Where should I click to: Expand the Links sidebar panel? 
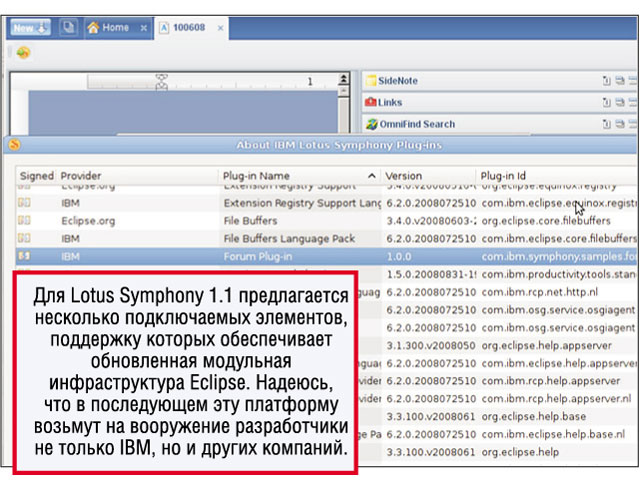(390, 102)
